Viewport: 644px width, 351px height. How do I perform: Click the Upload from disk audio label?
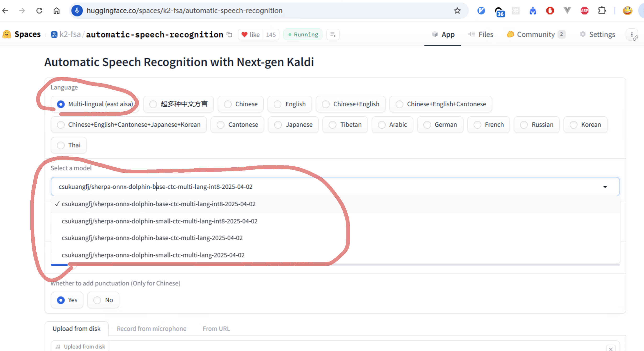click(80, 346)
